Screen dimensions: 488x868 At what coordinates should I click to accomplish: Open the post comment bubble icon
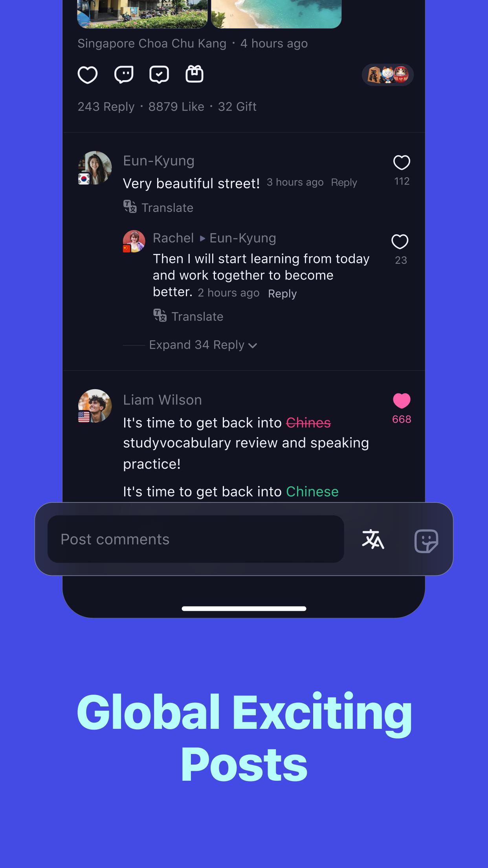(124, 74)
